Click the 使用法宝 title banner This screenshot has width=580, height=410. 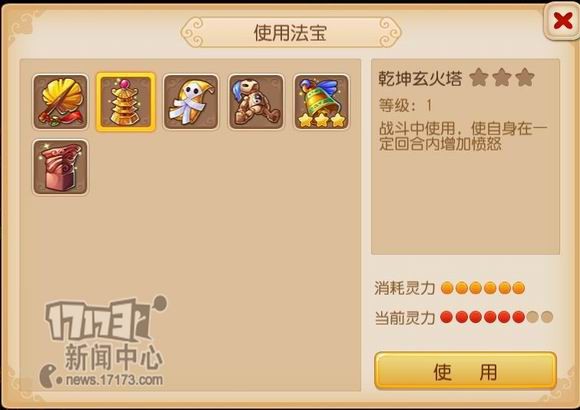pyautogui.click(x=290, y=33)
